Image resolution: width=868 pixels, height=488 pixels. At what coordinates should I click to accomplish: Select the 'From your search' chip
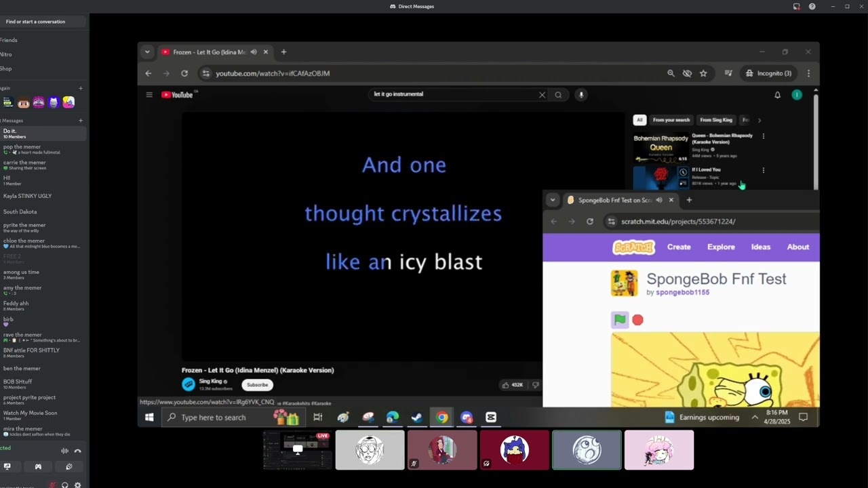pyautogui.click(x=671, y=120)
